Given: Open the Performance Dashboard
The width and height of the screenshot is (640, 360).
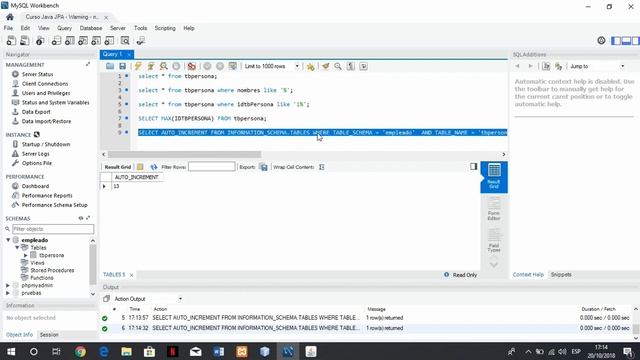Looking at the screenshot, I should (35, 186).
